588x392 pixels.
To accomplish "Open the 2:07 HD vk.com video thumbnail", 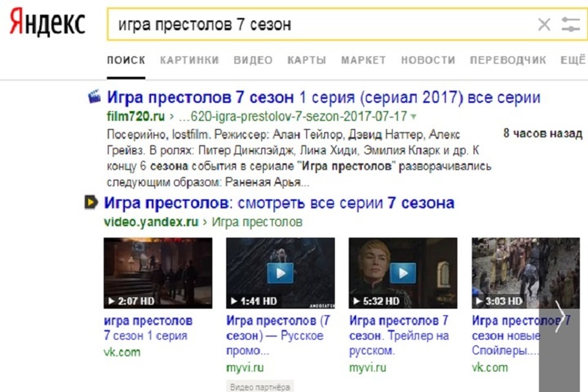I will click(157, 273).
